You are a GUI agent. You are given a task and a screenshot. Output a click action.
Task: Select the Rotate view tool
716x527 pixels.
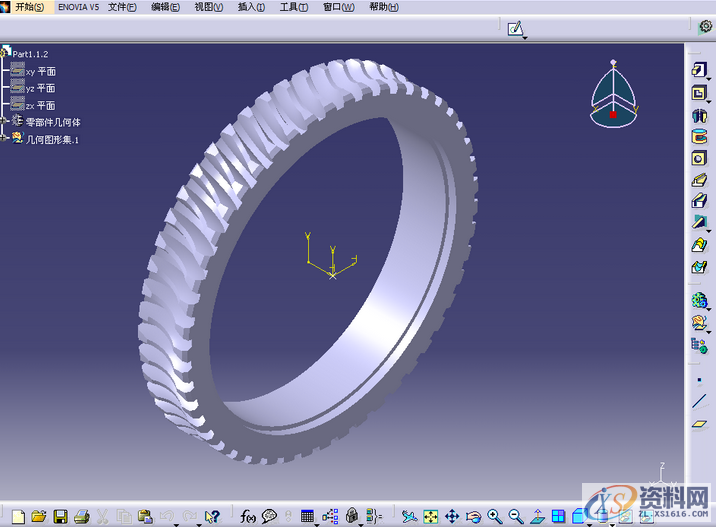coord(473,516)
